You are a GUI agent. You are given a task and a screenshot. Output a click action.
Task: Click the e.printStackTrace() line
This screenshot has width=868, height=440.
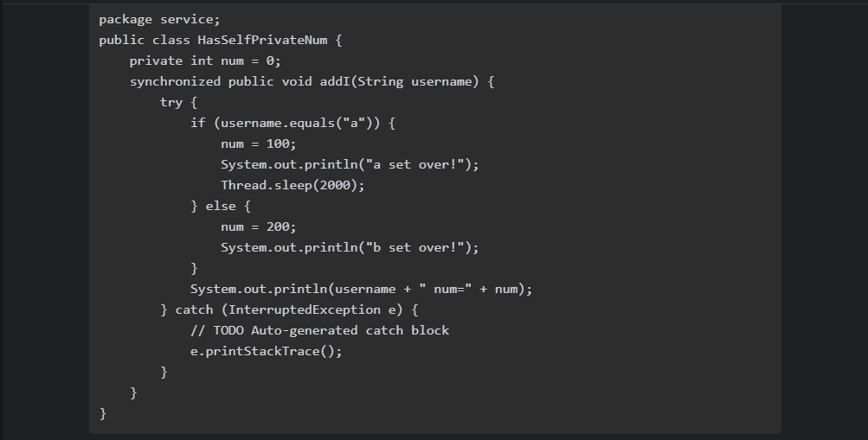(x=267, y=351)
